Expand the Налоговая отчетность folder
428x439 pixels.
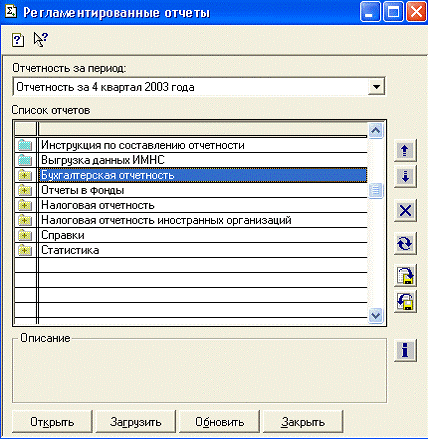point(25,205)
